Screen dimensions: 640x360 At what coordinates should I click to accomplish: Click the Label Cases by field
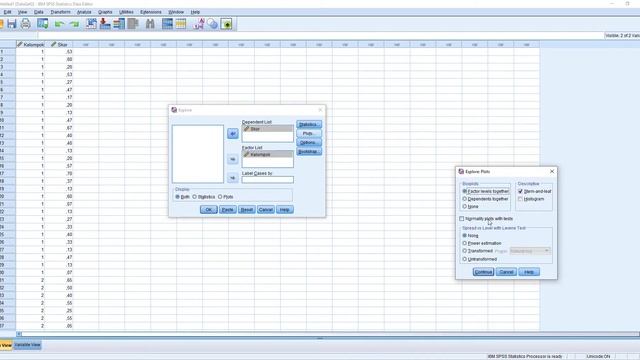268,180
